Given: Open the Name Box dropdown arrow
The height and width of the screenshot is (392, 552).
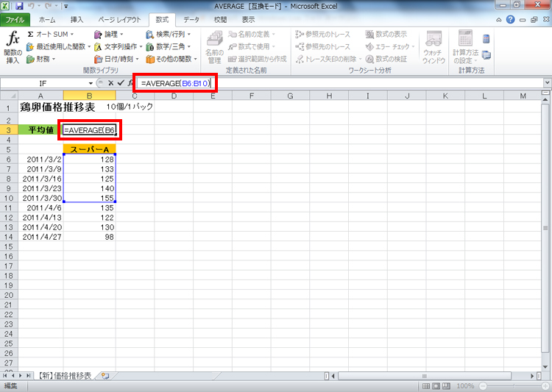Looking at the screenshot, I should (91, 83).
